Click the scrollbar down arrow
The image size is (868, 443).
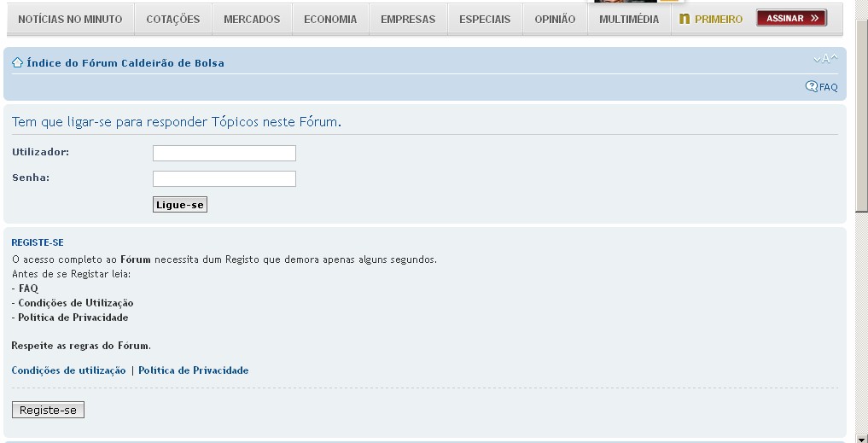pos(862,438)
